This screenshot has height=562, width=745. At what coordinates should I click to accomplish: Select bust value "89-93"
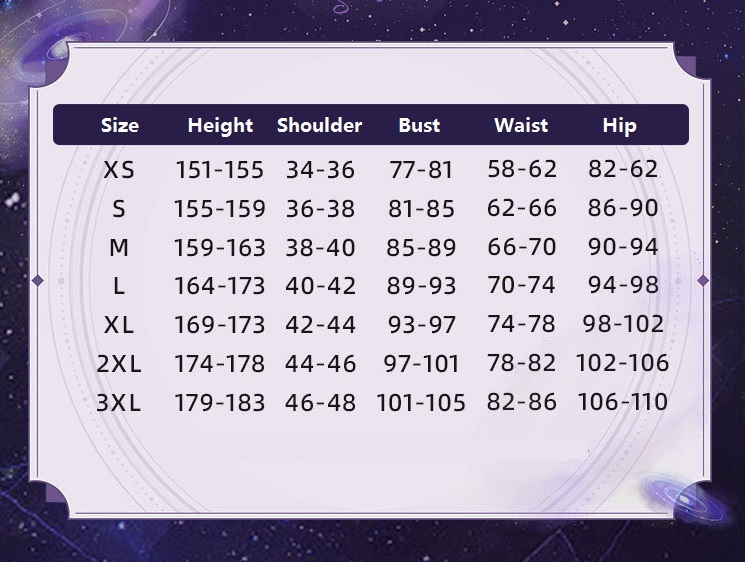[x=421, y=286]
